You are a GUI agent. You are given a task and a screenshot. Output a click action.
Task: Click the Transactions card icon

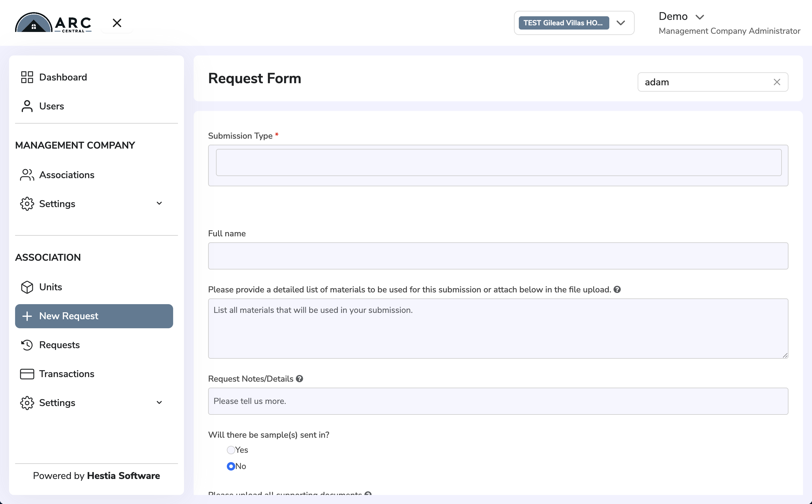(27, 374)
